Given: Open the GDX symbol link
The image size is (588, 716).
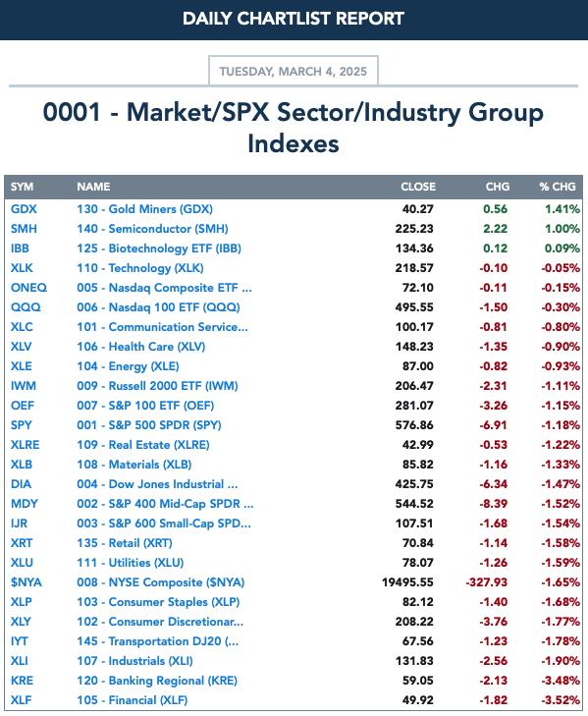Looking at the screenshot, I should tap(24, 209).
